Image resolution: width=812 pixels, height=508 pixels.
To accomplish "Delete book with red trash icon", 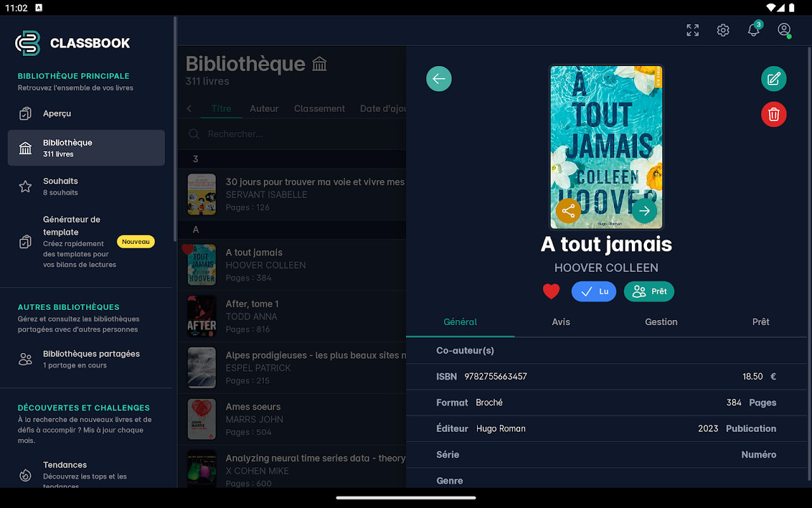I will click(x=774, y=114).
